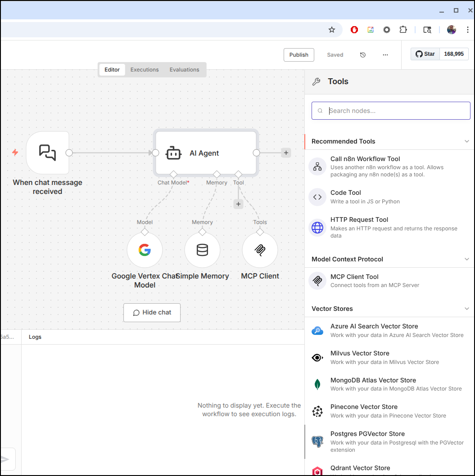This screenshot has height=476, width=475.
Task: Open the chat trigger node
Action: (x=48, y=153)
